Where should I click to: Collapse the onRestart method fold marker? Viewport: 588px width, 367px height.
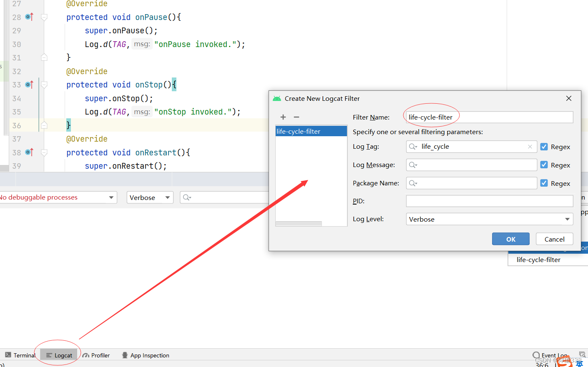click(44, 152)
